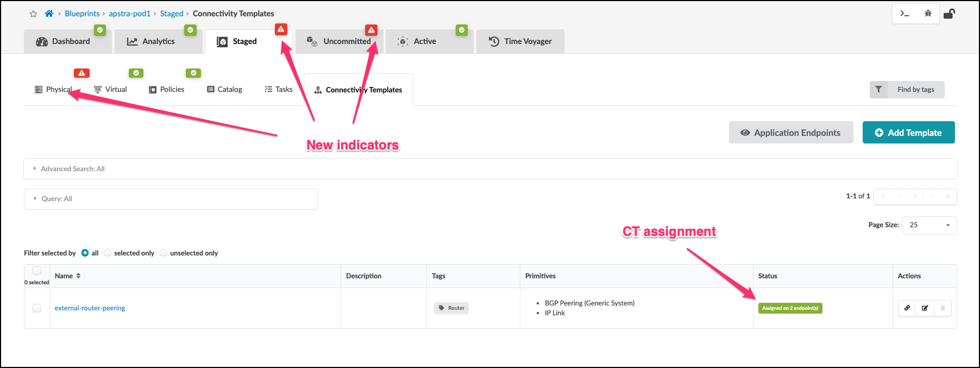Check the external-router-peering row checkbox

[x=37, y=308]
